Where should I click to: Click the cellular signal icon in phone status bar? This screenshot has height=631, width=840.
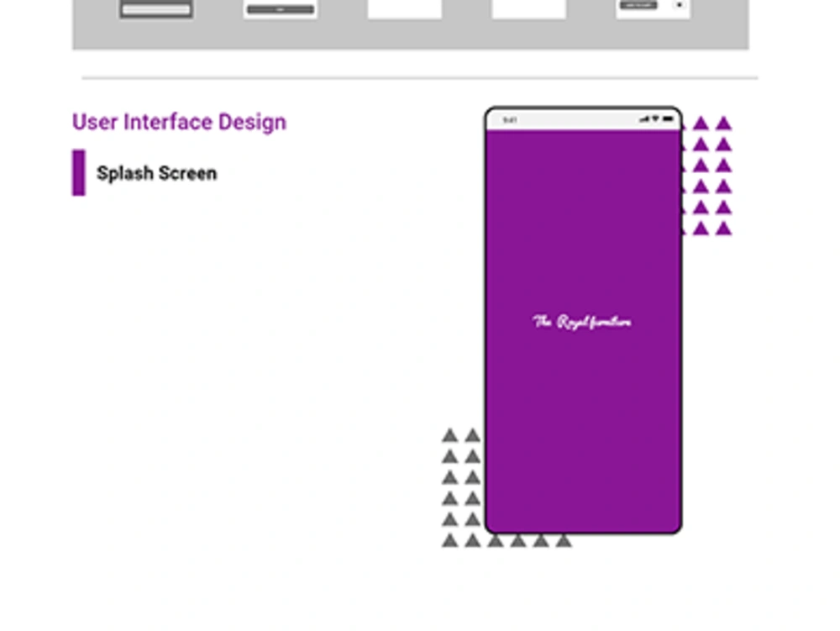[644, 119]
